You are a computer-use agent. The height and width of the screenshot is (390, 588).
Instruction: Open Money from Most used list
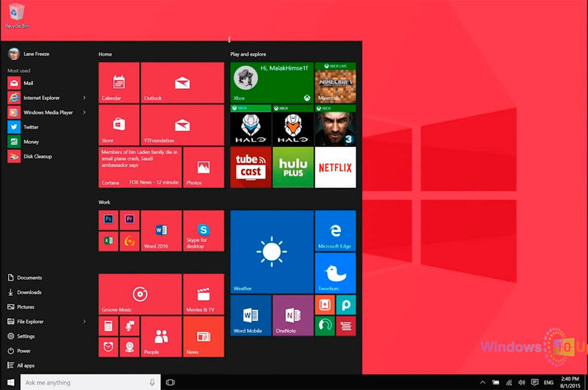47,142
